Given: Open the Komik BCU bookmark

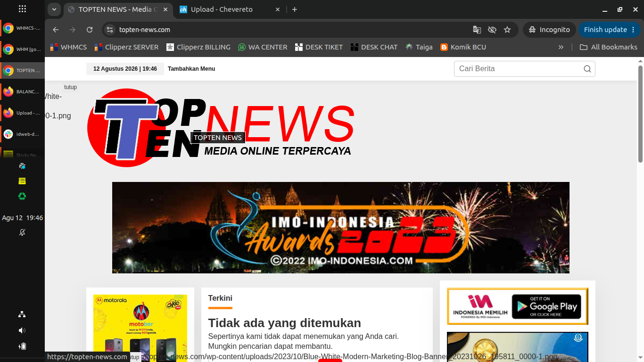Looking at the screenshot, I should pos(463,47).
